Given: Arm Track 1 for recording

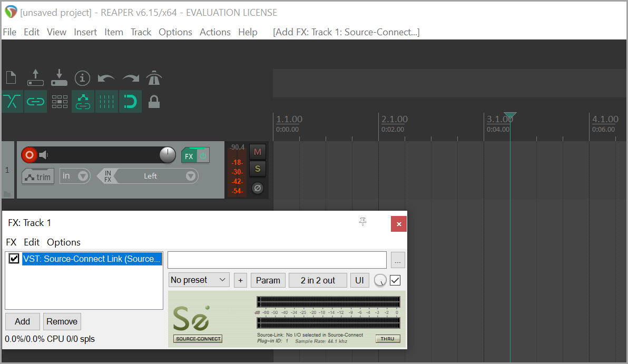Looking at the screenshot, I should tap(30, 155).
